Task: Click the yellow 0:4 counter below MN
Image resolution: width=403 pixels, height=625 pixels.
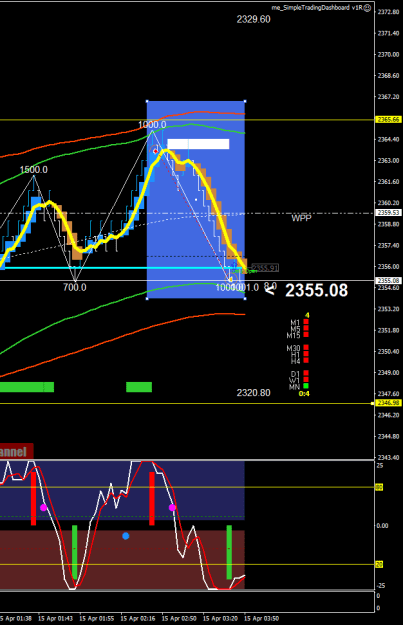Action: pyautogui.click(x=304, y=394)
